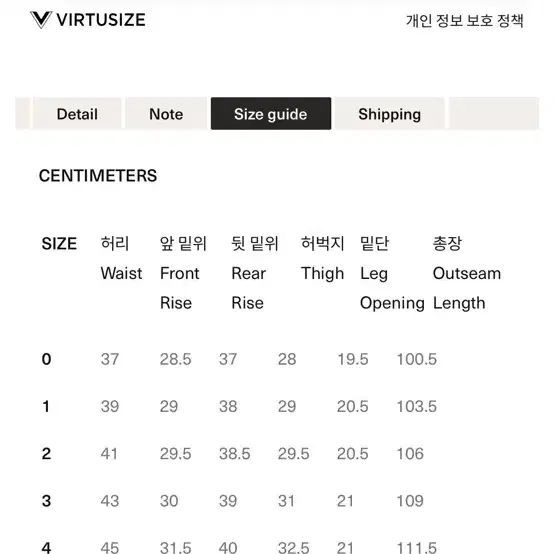This screenshot has height=554, width=554.
Task: Click the 허벅지 Thigh column header
Action: pyautogui.click(x=322, y=259)
